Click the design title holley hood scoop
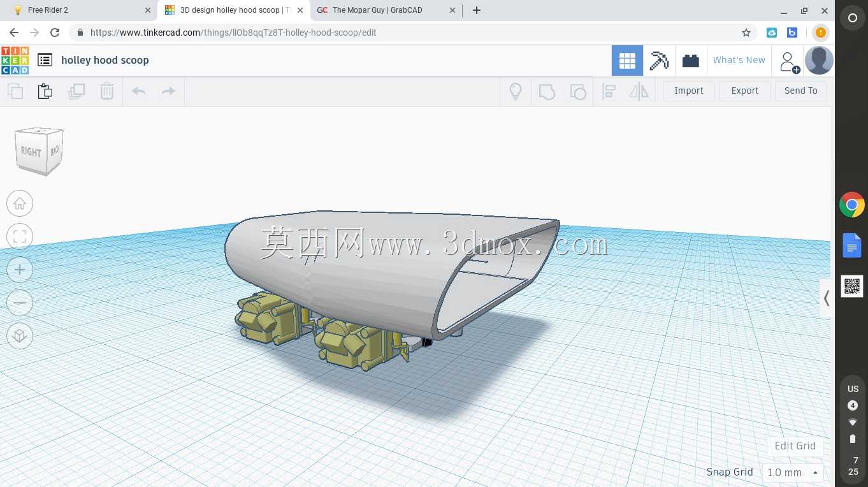 coord(105,60)
